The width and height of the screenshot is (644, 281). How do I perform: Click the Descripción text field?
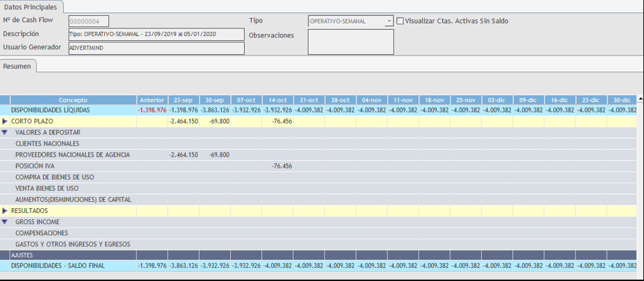(156, 35)
